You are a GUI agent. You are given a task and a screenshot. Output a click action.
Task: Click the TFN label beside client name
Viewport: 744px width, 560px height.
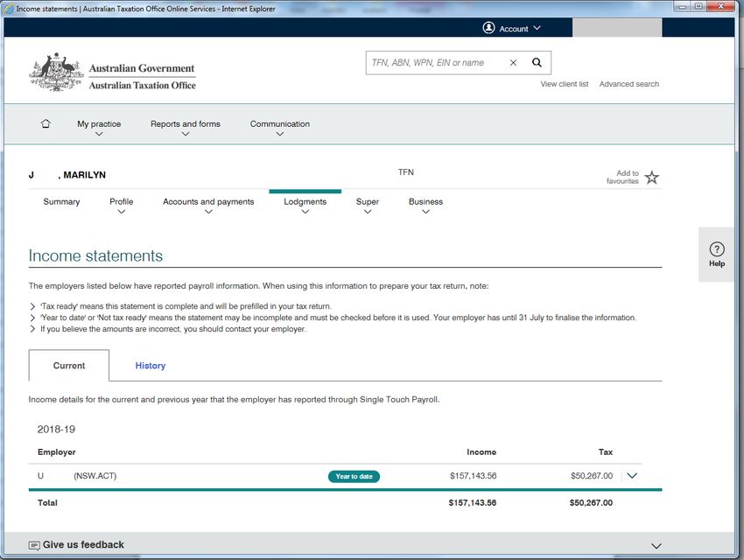point(405,172)
